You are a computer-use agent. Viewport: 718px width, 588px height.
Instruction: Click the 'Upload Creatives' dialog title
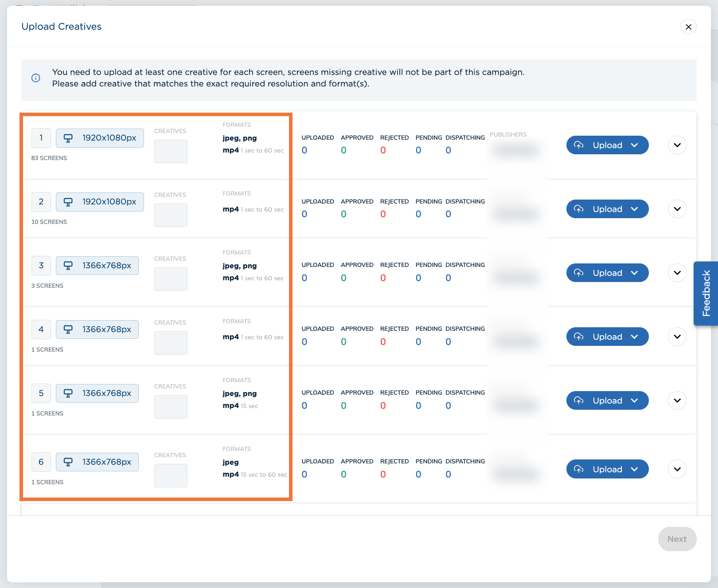tap(62, 27)
